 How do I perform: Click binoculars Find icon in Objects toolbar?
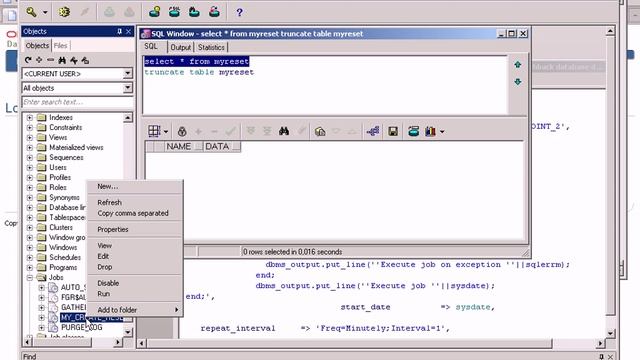coord(62,60)
